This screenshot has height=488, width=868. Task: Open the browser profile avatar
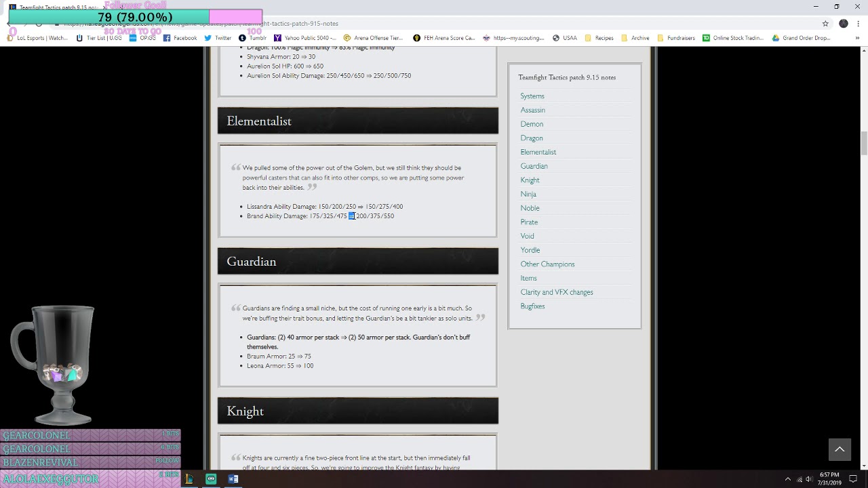click(844, 23)
